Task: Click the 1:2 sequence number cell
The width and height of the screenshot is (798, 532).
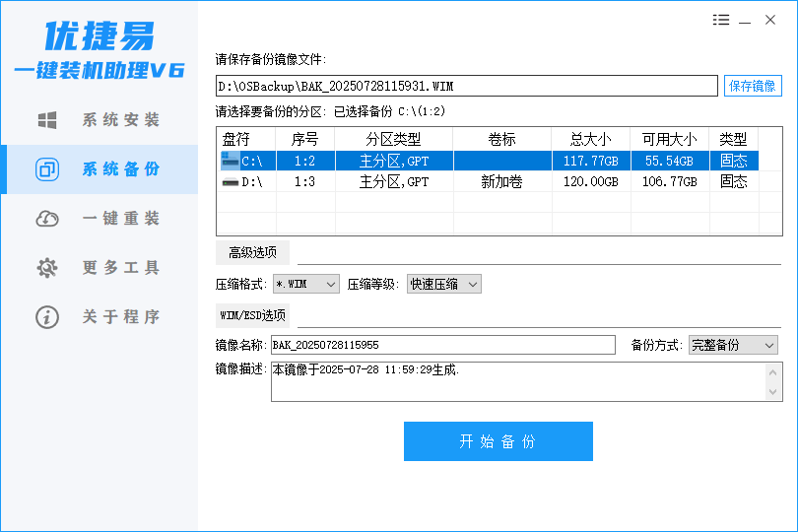Action: [304, 161]
